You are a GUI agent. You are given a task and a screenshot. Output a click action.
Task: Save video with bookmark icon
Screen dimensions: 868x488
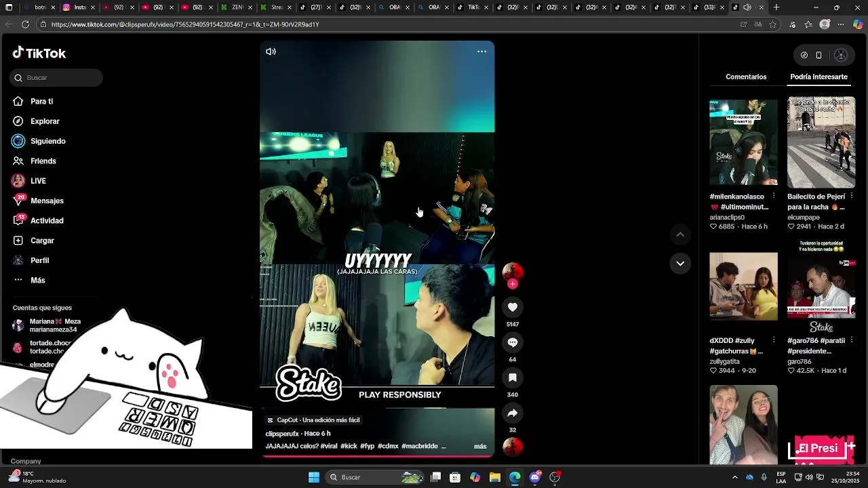click(x=513, y=378)
